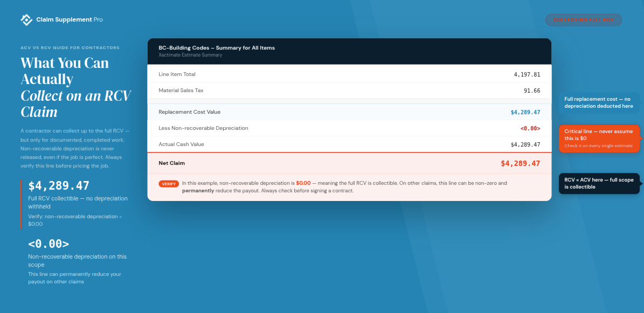Click the intro paragraph about collecting RCV
The width and height of the screenshot is (644, 313).
[75, 148]
